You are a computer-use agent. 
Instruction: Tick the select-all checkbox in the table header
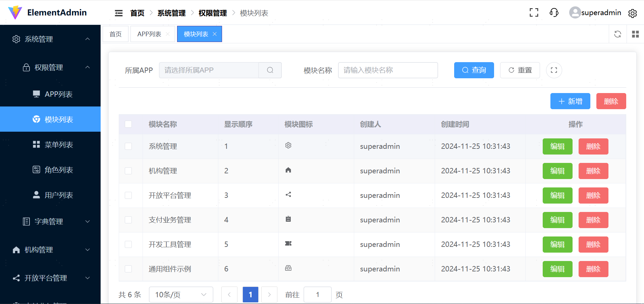[x=128, y=124]
